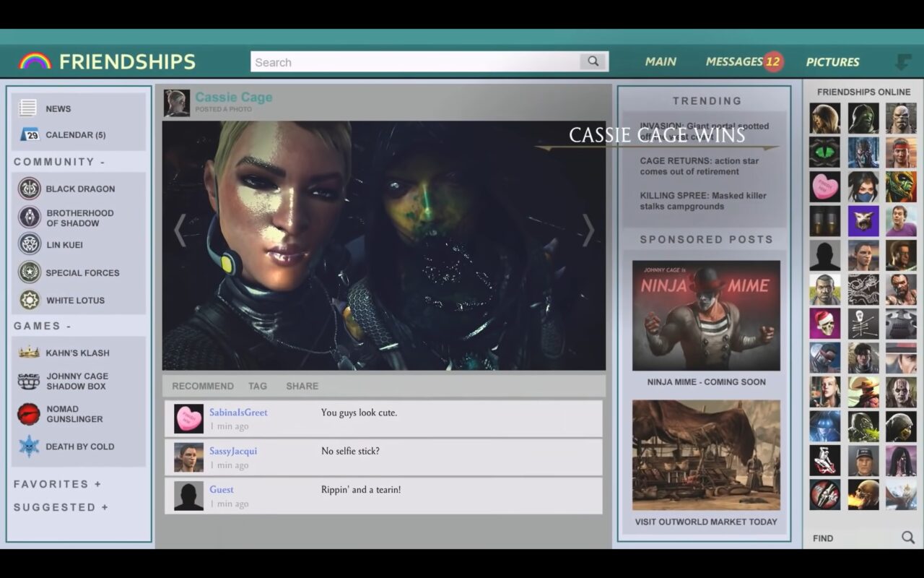Viewport: 924px width, 578px height.
Task: Click the Ninja Mime sponsored post image
Action: click(x=706, y=316)
